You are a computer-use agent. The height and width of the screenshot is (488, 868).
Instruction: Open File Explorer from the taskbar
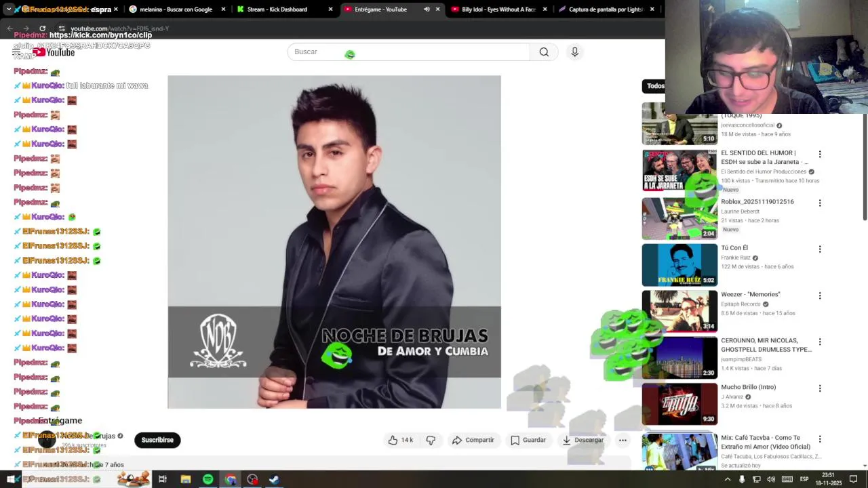point(185,479)
